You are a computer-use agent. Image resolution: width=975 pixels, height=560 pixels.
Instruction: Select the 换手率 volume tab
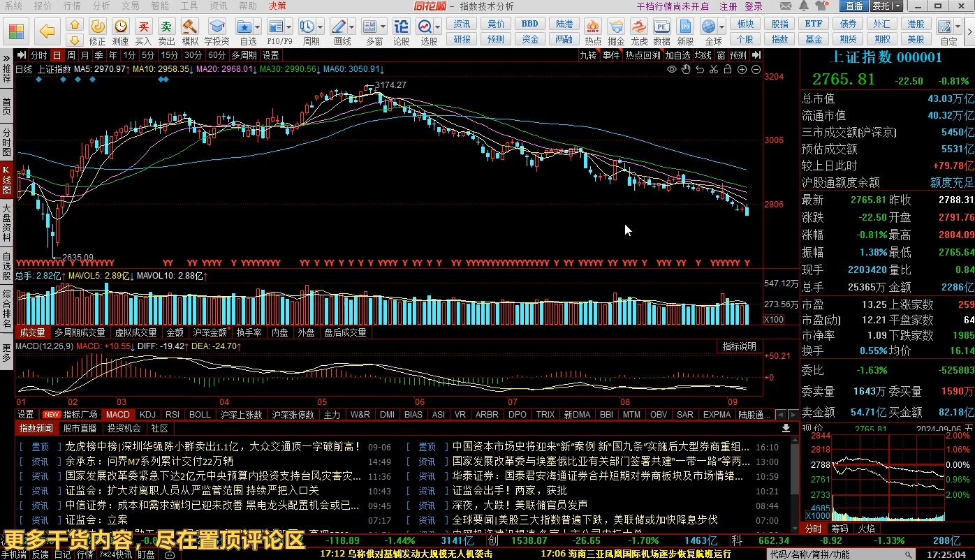(x=249, y=333)
